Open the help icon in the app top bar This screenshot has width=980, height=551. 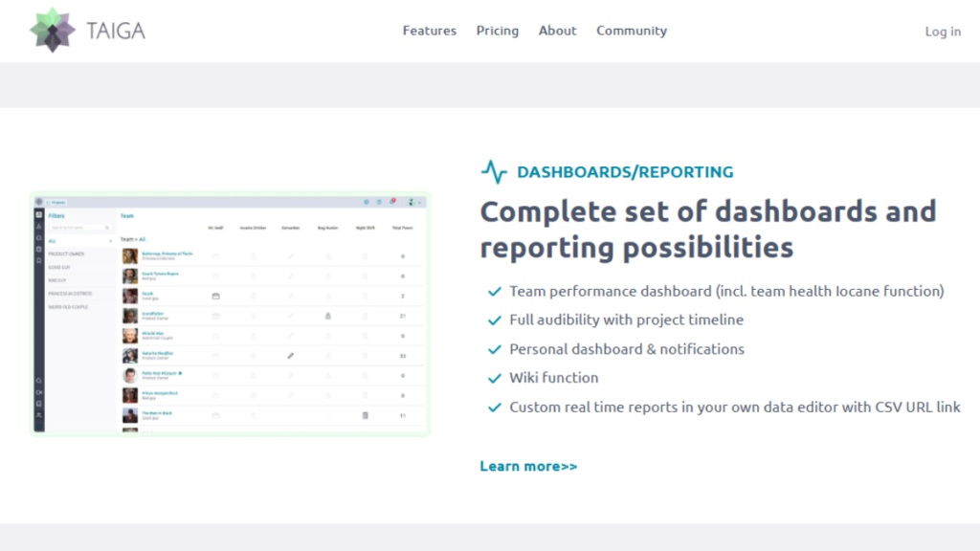379,200
